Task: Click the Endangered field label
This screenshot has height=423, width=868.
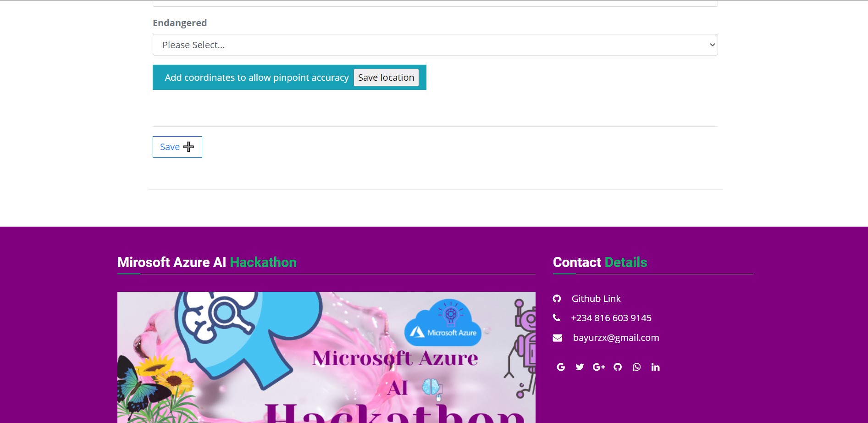Action: 180,23
